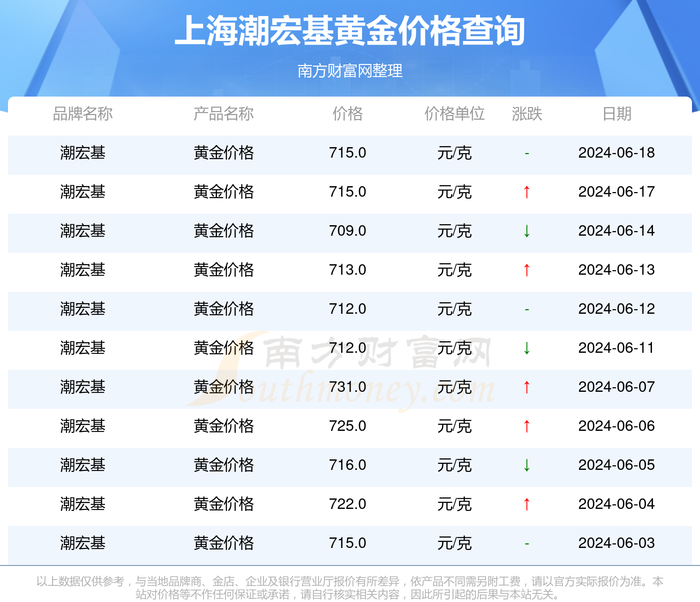700x602 pixels.
Task: Select the date cell 2024-06-18
Action: 616,153
